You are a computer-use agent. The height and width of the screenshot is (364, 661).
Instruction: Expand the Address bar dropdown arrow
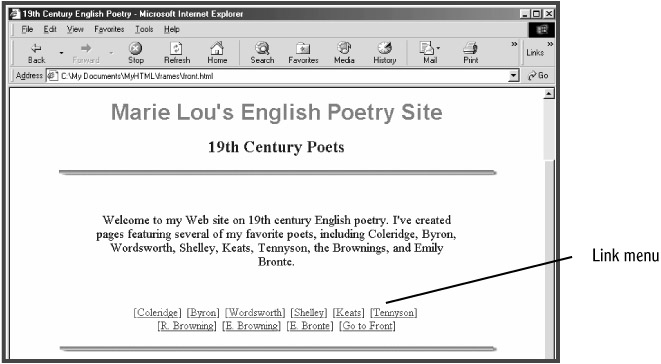tap(513, 76)
